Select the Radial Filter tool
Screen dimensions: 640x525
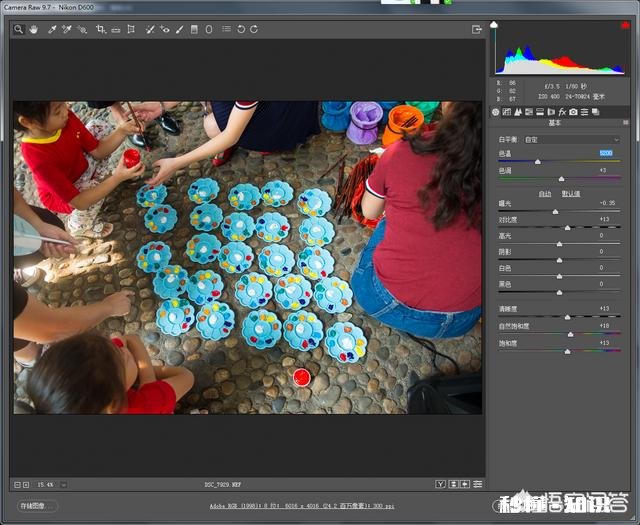click(209, 29)
